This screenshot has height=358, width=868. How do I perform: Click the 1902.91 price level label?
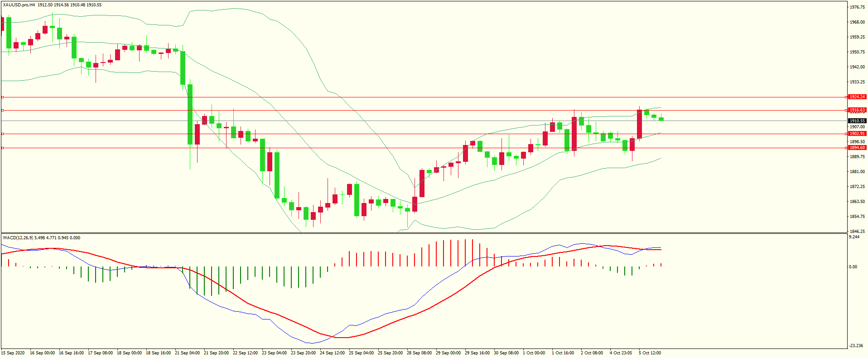[x=857, y=134]
